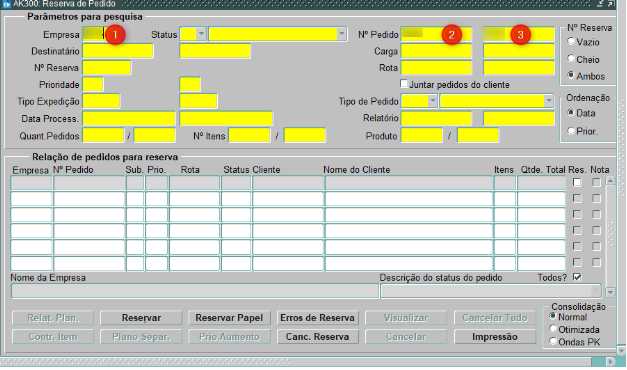Screen dimensions: 627x370
Task: Choose Data ordering radio button
Action: point(571,113)
